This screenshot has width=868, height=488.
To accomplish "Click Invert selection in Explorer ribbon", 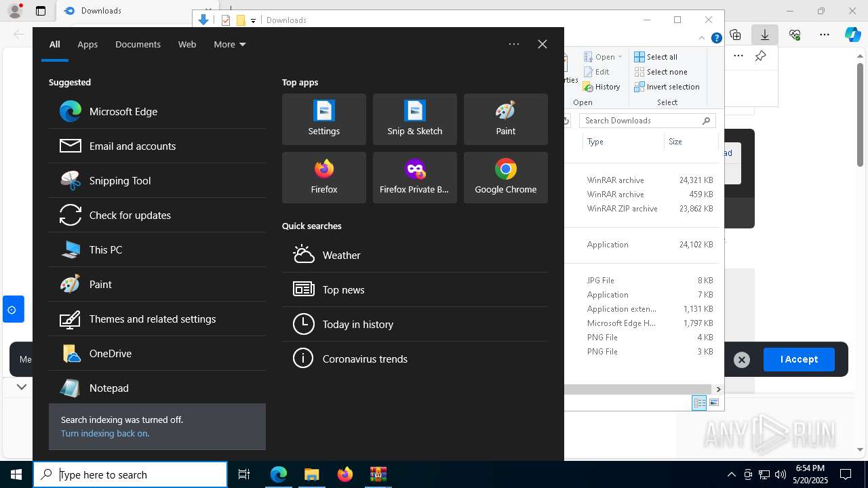I will click(667, 87).
